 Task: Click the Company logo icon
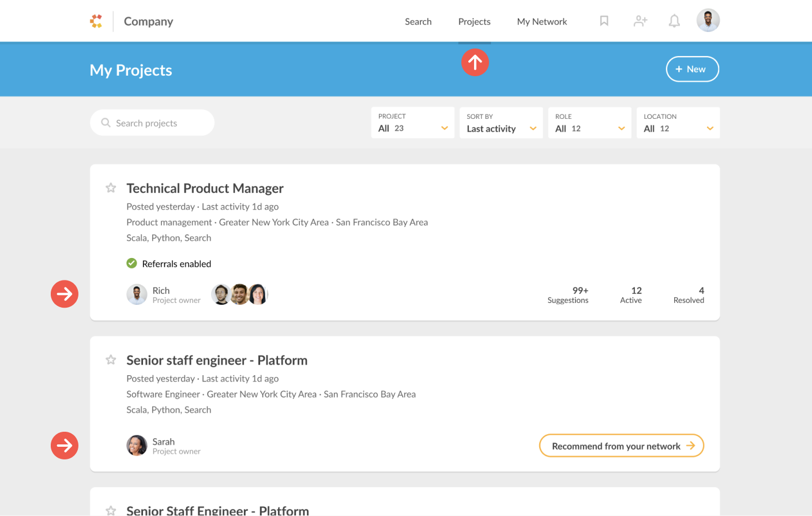(x=96, y=21)
